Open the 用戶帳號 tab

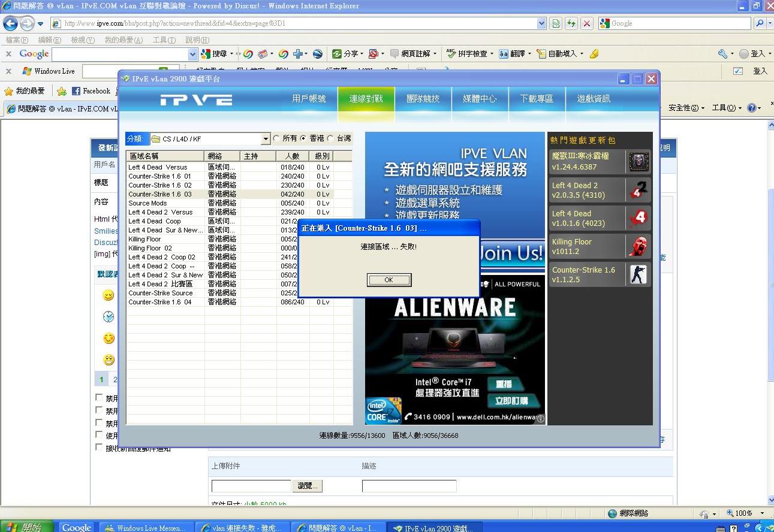(309, 99)
